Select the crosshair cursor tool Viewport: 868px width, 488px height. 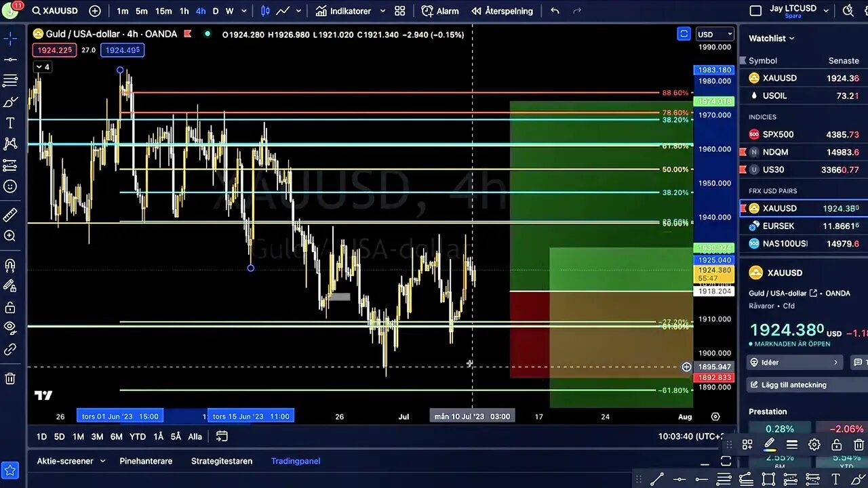pyautogui.click(x=10, y=39)
